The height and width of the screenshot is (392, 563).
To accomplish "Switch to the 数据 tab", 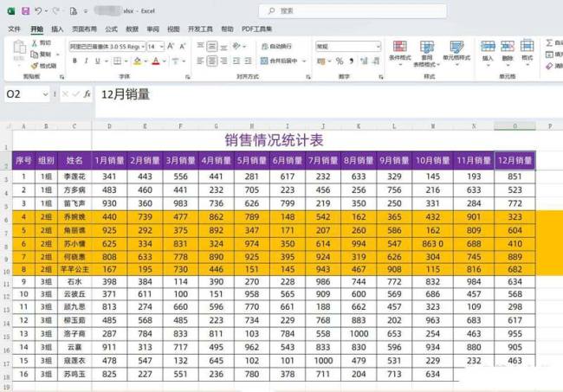I will tap(133, 29).
